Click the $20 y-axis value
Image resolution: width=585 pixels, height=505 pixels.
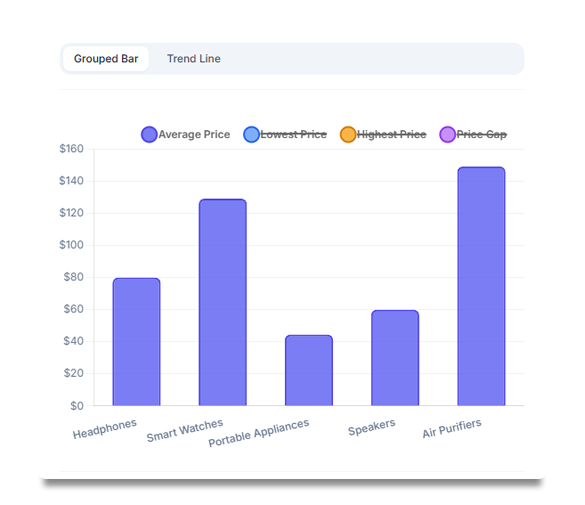click(x=73, y=373)
